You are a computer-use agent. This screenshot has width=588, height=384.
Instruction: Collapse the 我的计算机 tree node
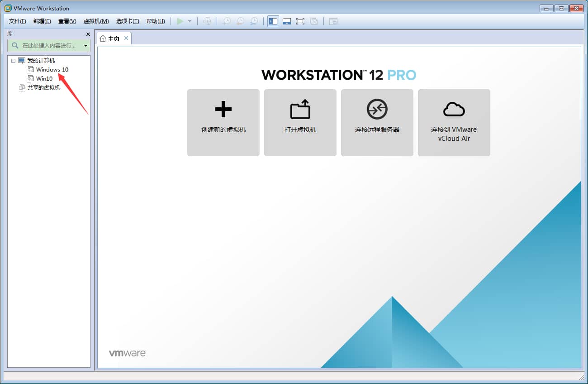(x=13, y=61)
